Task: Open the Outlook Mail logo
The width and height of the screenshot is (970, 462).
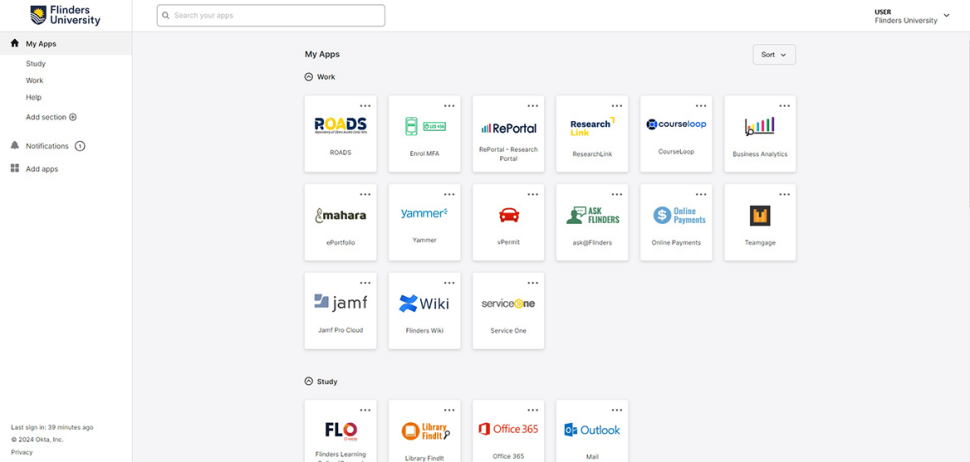Action: point(592,430)
